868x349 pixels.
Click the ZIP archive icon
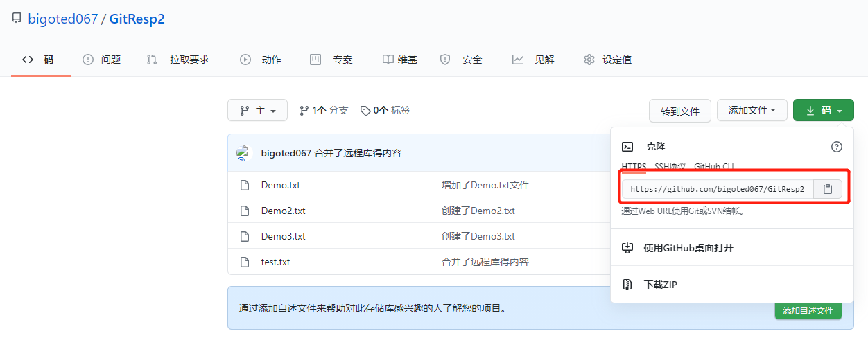tap(627, 285)
